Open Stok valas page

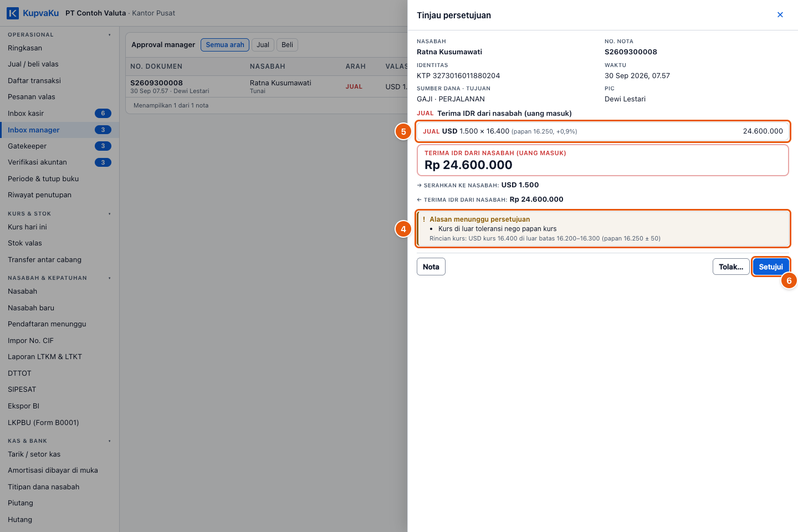point(60,243)
